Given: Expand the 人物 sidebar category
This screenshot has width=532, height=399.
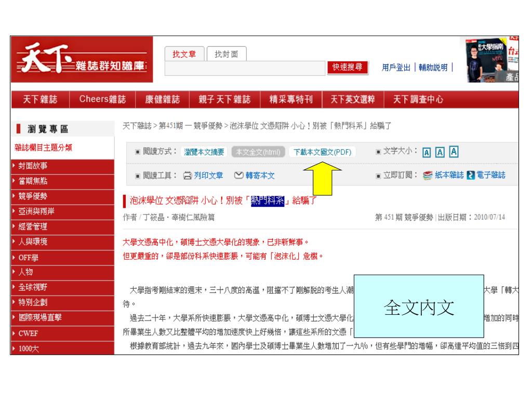Looking at the screenshot, I should (x=62, y=272).
